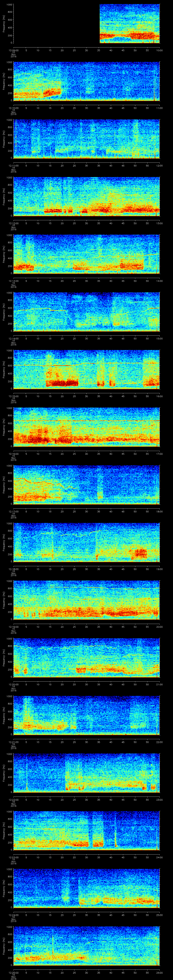Click the 12:23:00 start time label
The image size is (173, 980).
(13, 858)
